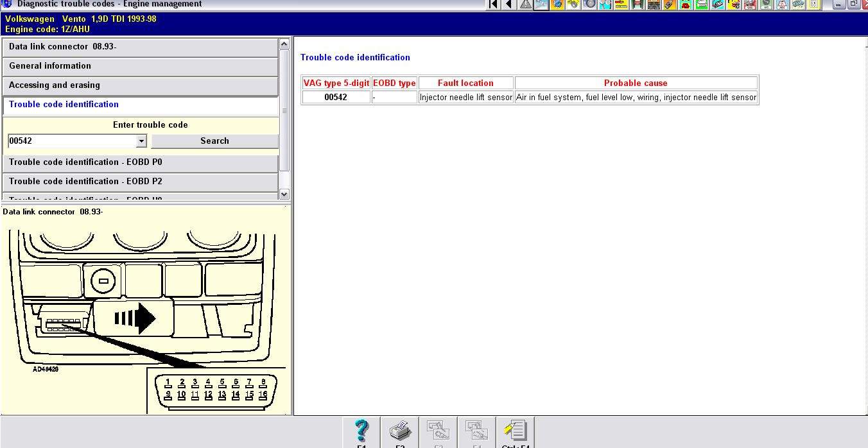Open Trouble code identification - EOBD P2

pos(141,182)
